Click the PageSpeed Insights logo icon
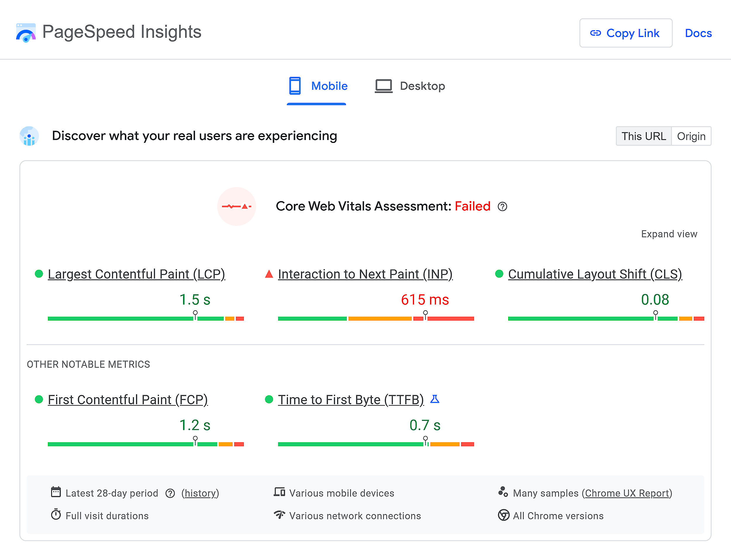 click(26, 32)
